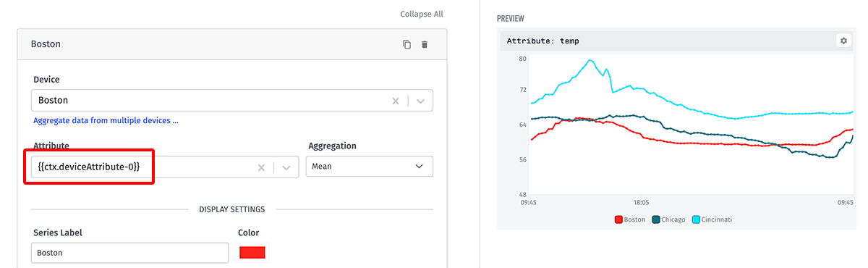The width and height of the screenshot is (868, 268).
Task: Click the Series Label input field
Action: point(130,253)
